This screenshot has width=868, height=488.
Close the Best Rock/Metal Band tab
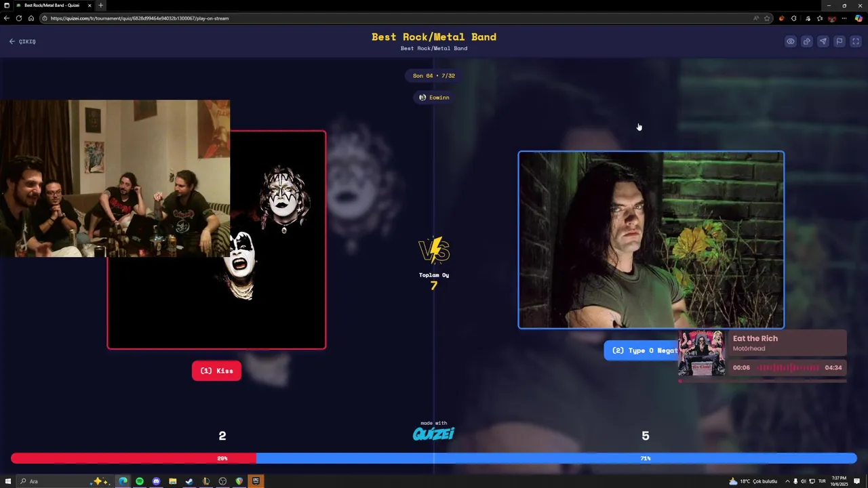coord(90,5)
